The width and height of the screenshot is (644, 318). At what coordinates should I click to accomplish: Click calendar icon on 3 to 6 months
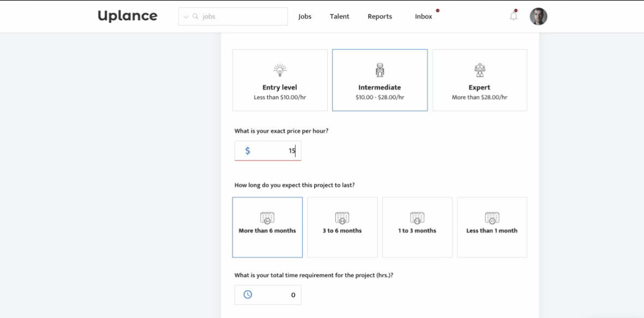pos(342,218)
